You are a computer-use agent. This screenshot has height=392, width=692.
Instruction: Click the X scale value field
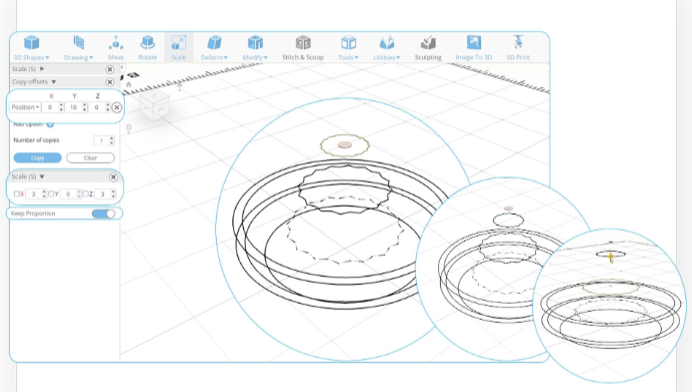[36, 194]
